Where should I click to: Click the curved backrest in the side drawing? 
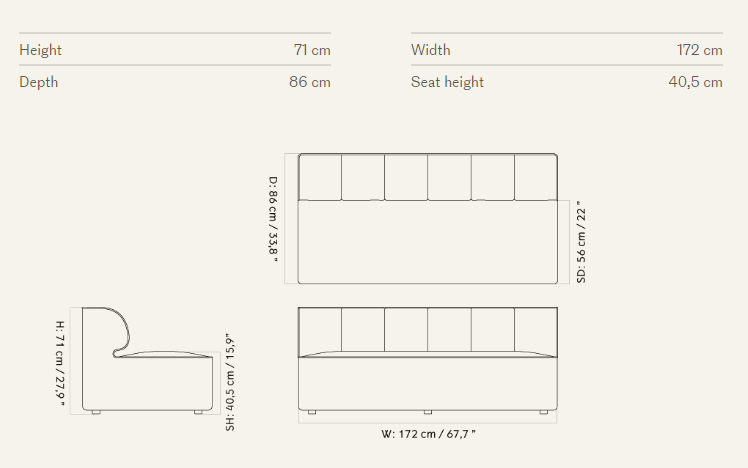point(122,330)
